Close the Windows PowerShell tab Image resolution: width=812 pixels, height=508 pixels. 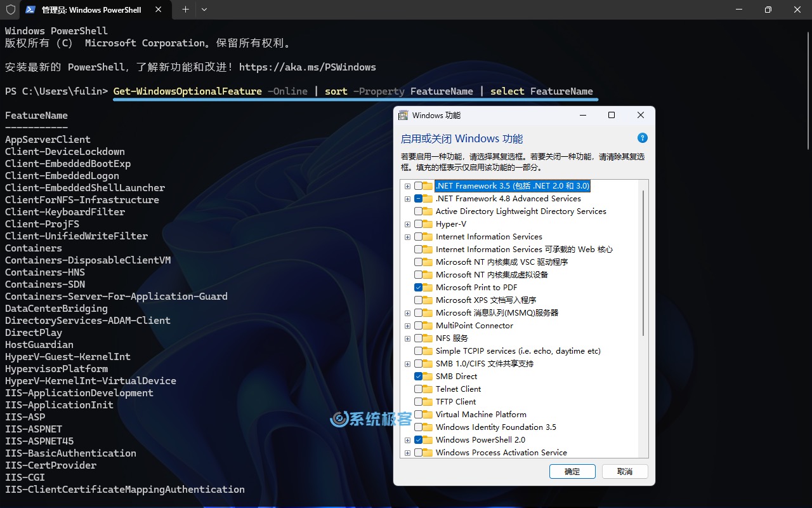[x=159, y=10]
